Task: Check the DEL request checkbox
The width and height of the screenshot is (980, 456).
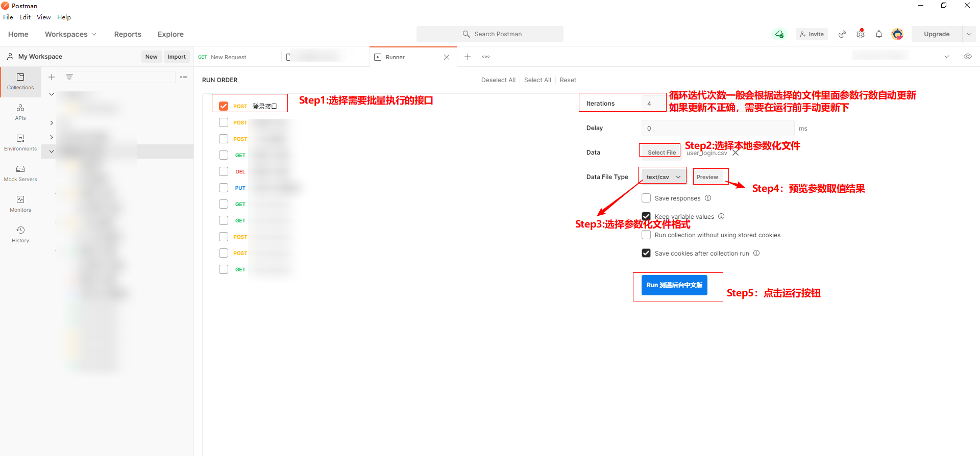Action: [x=224, y=171]
